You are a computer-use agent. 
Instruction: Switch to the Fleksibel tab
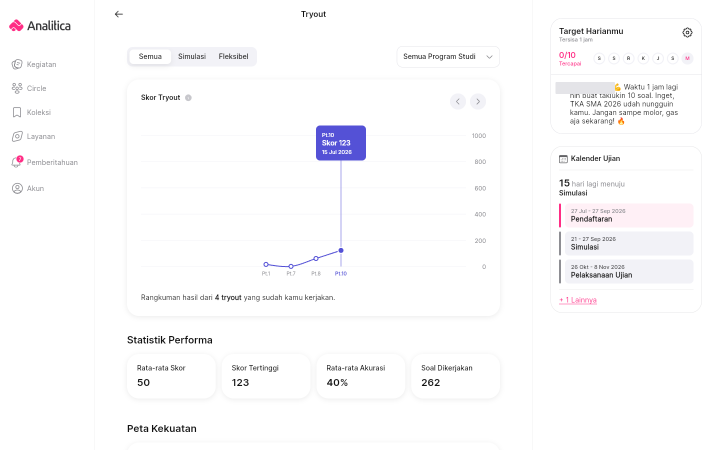point(233,56)
